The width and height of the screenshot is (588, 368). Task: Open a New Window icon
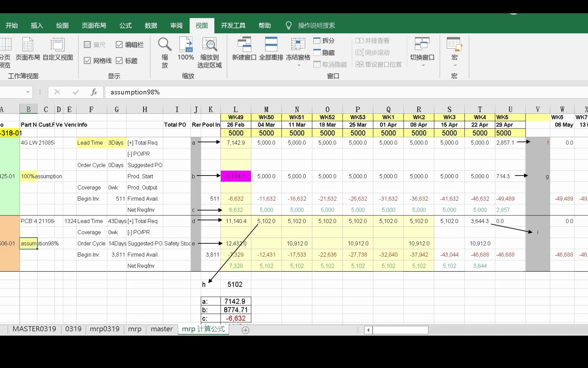point(244,44)
